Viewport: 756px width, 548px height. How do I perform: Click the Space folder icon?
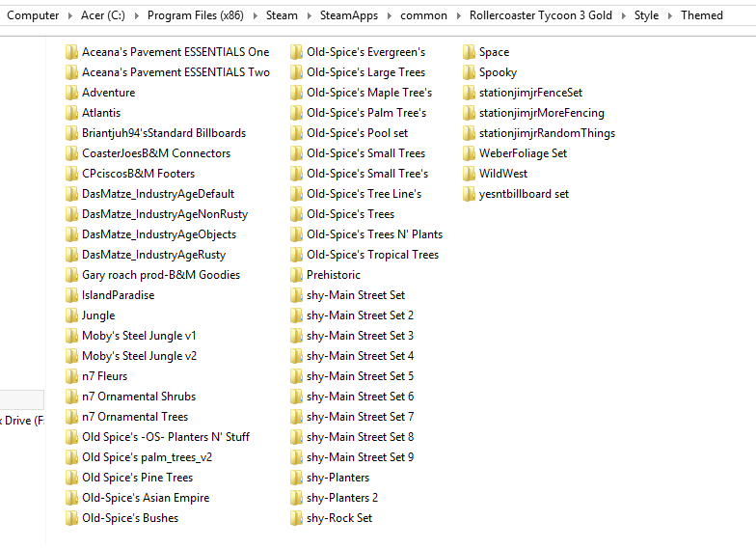[x=469, y=52]
